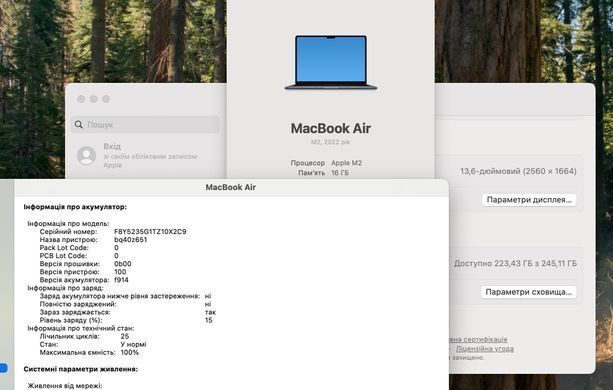Minimize System Settings using the middle window button
The height and width of the screenshot is (390, 613).
point(93,99)
